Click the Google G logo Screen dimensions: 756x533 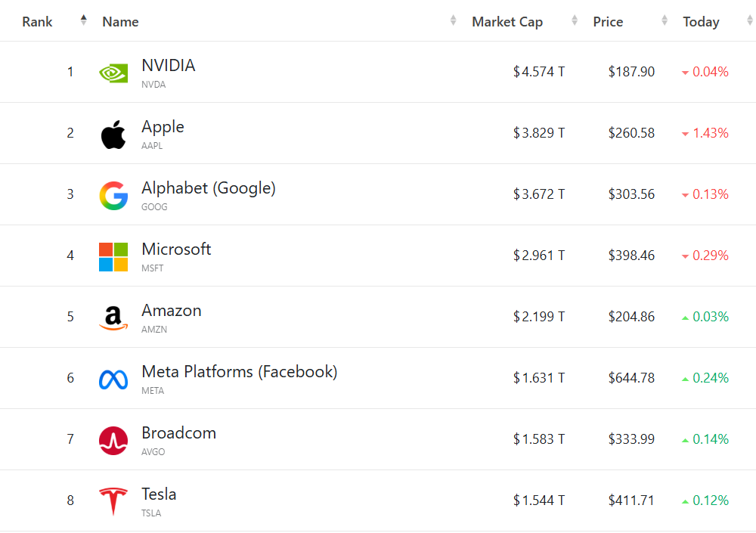click(113, 195)
